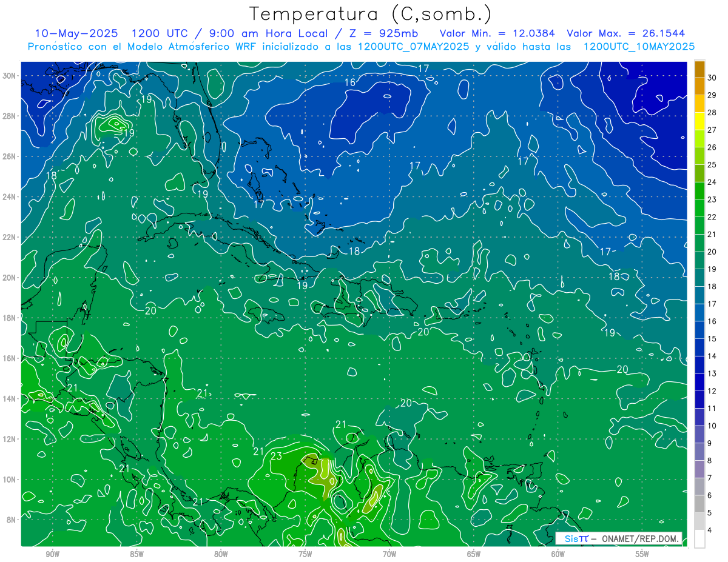Click the '4' label on the color scale
The height and width of the screenshot is (562, 728).
point(710,530)
